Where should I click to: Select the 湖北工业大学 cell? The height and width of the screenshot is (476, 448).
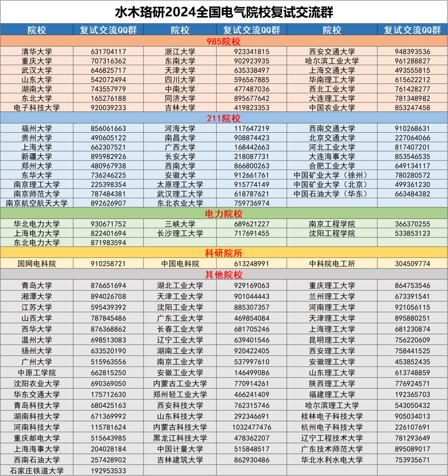tap(180, 286)
